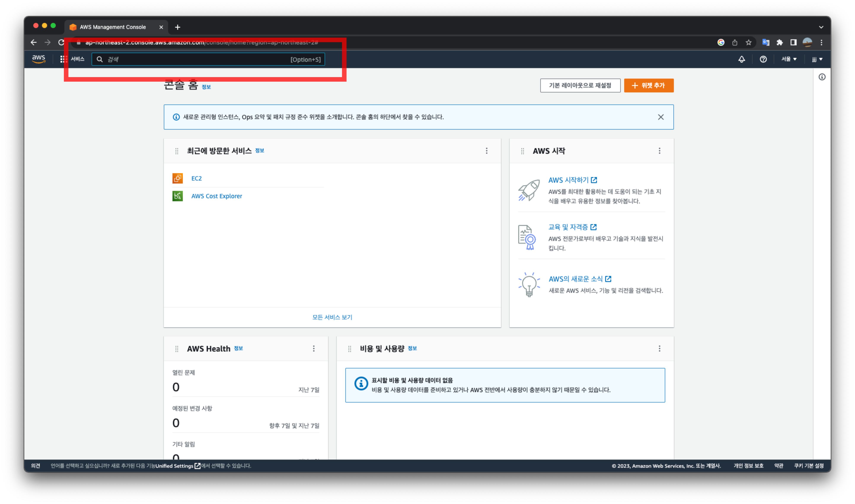
Task: Open options menu for 최근에 방문한 서비스 widget
Action: (486, 151)
